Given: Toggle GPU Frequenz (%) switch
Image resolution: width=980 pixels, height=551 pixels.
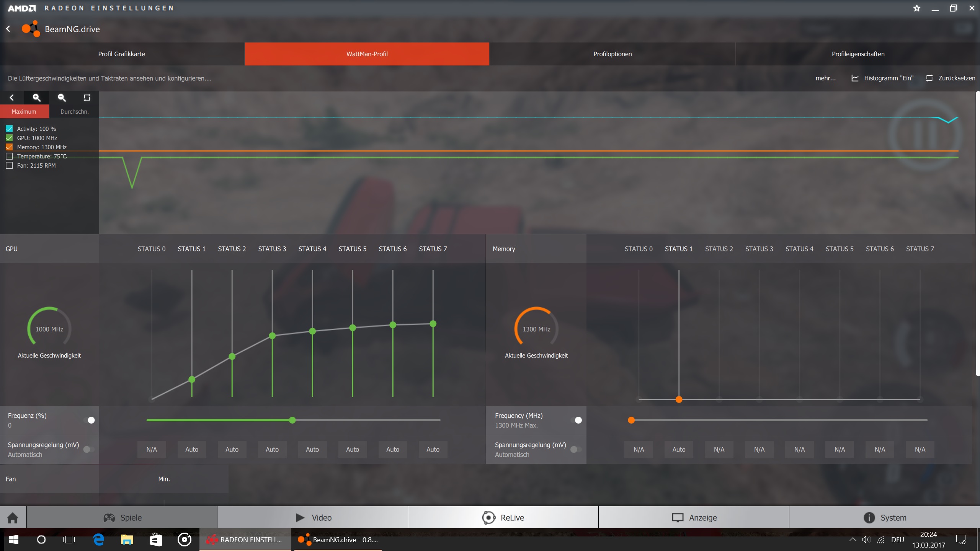Looking at the screenshot, I should click(89, 420).
